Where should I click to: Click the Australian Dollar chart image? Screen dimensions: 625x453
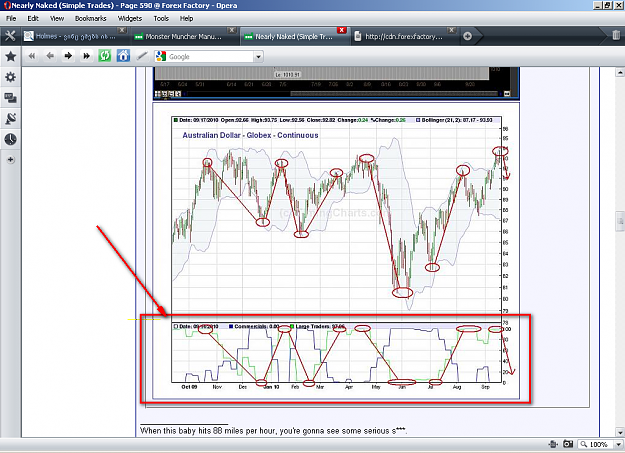tap(336, 252)
